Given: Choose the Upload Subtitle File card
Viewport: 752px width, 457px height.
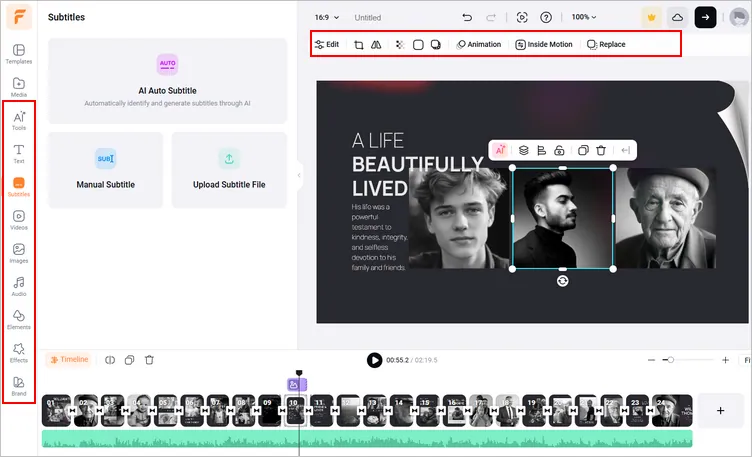Looking at the screenshot, I should point(229,170).
